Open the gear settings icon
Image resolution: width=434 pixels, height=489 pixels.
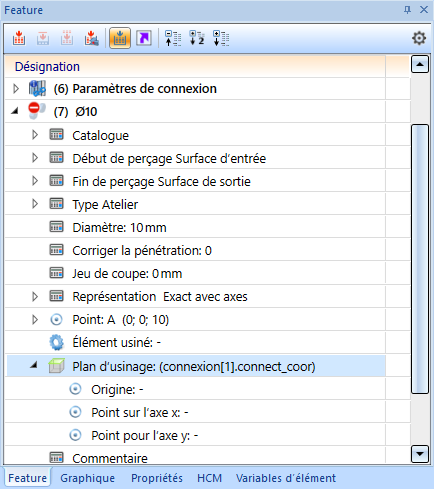419,38
